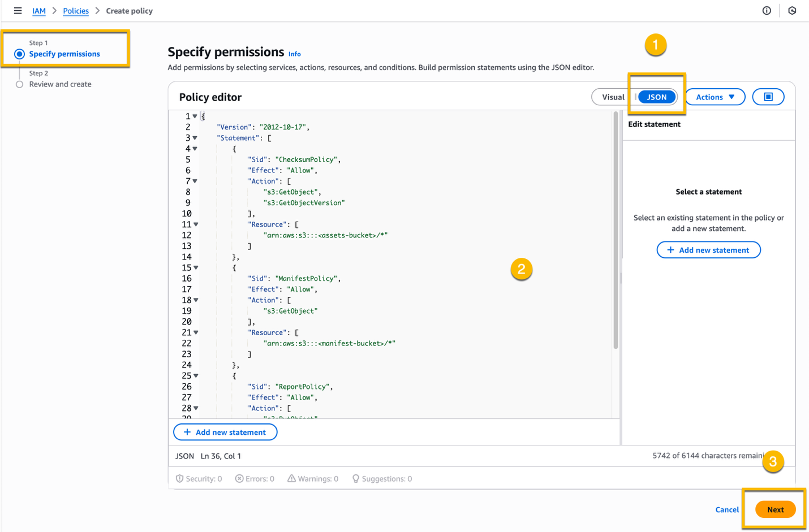Open the notifications hexagon icon in the header

coord(793,10)
